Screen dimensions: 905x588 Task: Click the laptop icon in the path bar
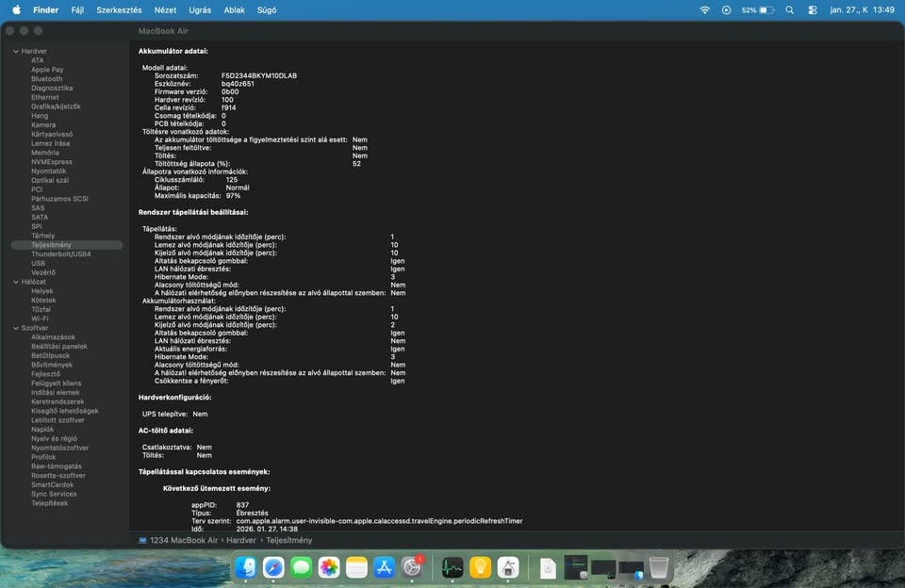click(142, 541)
